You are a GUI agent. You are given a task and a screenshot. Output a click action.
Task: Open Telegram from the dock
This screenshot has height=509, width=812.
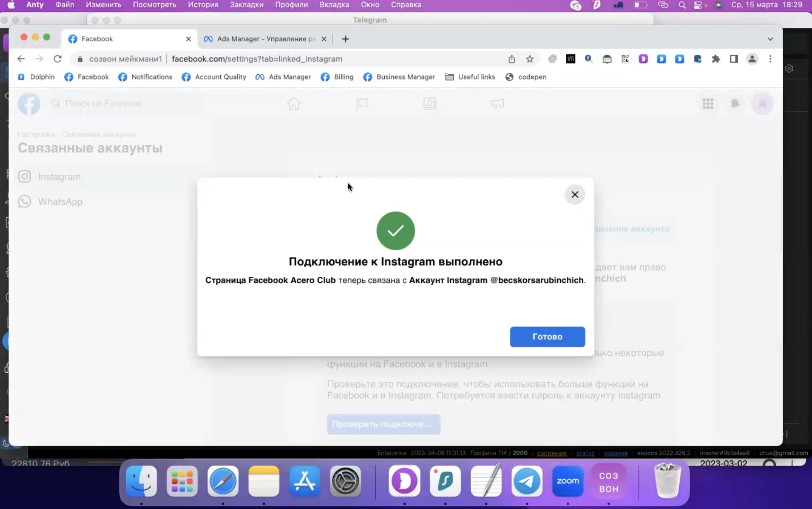pyautogui.click(x=527, y=482)
